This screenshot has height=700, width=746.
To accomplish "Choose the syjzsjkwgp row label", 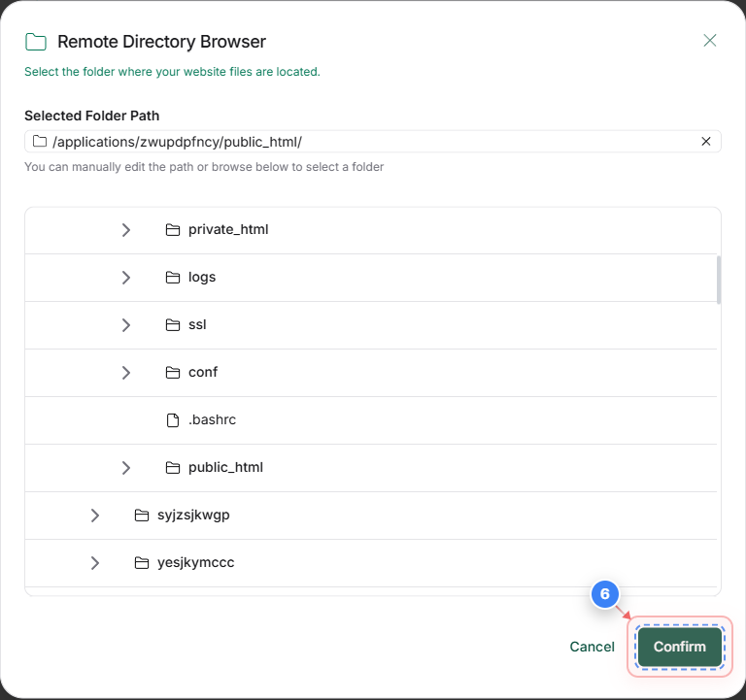I will pos(193,515).
